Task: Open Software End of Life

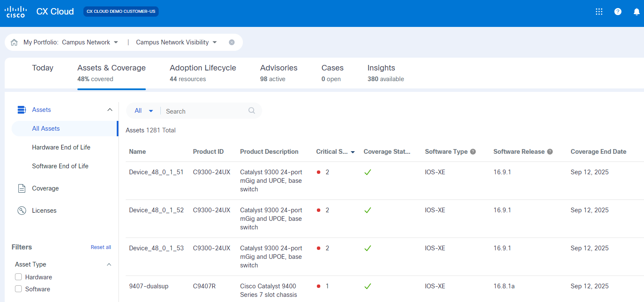Action: point(60,166)
